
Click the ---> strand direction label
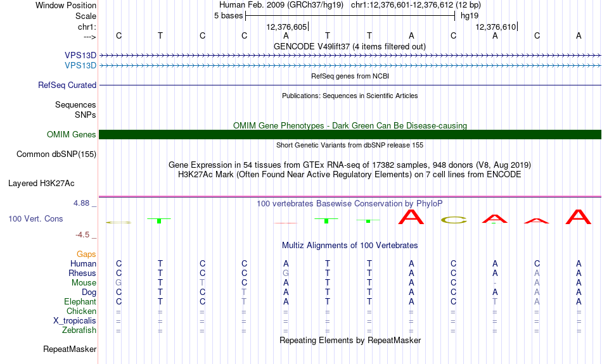tap(89, 37)
